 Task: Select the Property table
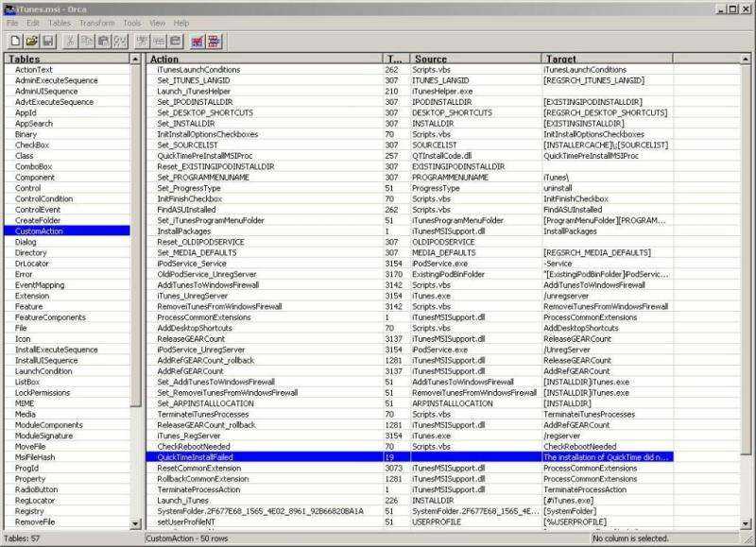pos(30,479)
